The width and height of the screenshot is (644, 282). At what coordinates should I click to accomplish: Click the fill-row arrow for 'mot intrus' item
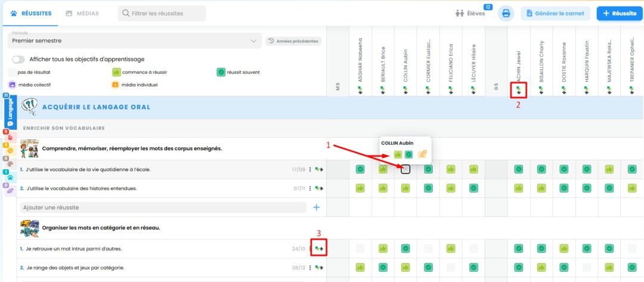(x=320, y=249)
